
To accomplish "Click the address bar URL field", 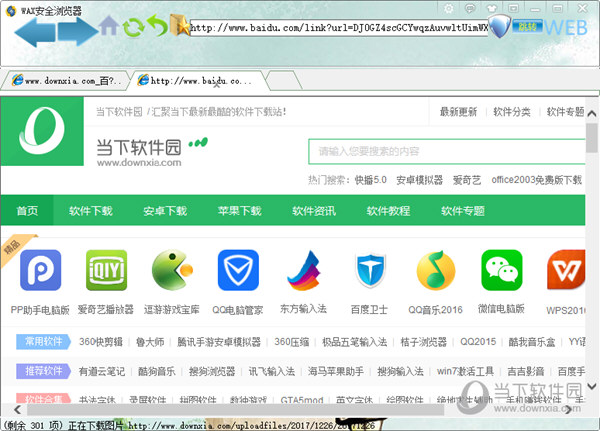I will click(x=339, y=28).
